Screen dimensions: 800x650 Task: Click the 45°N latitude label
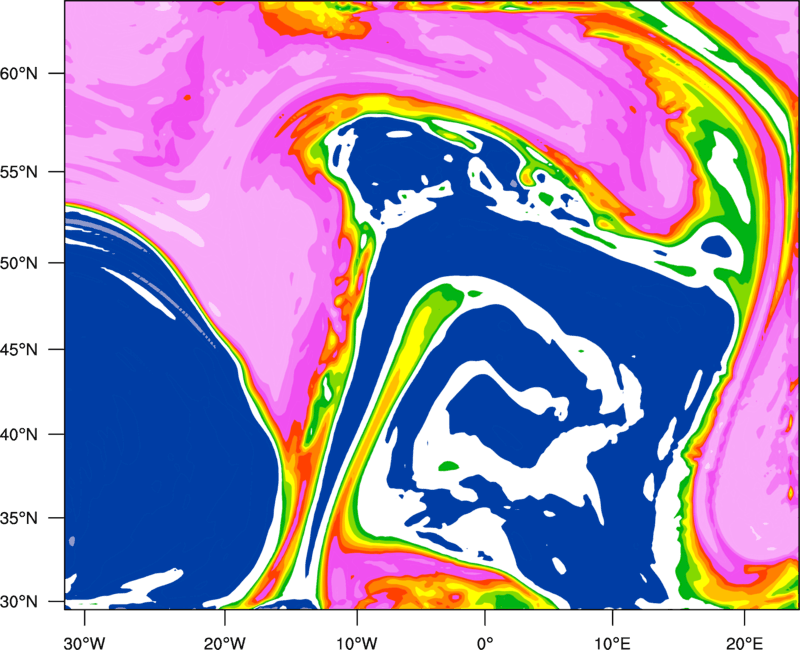coord(19,349)
